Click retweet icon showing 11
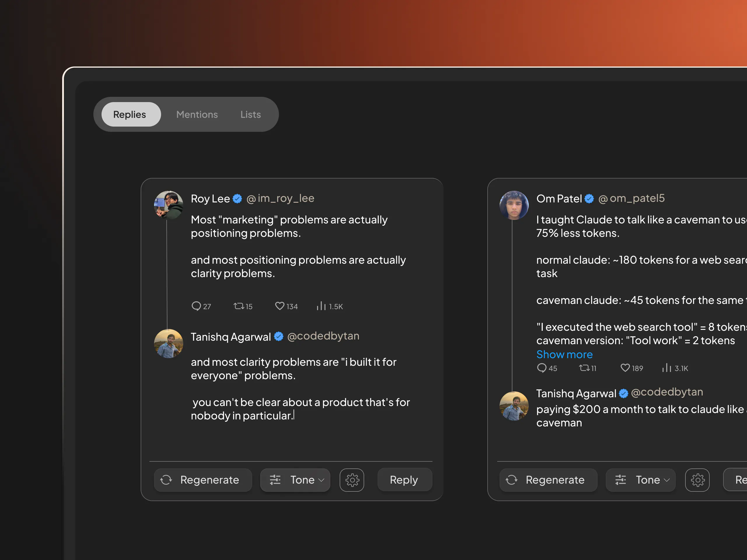Screen dimensions: 747x560 [x=584, y=368]
